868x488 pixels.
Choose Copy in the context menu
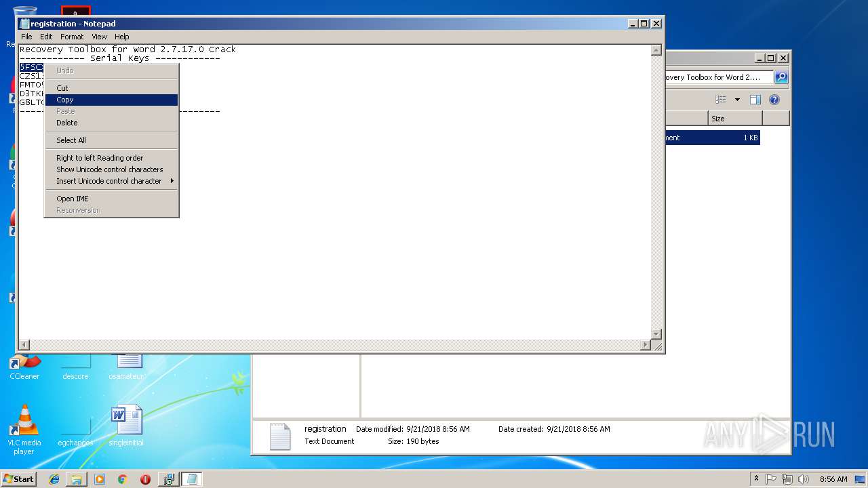point(111,100)
